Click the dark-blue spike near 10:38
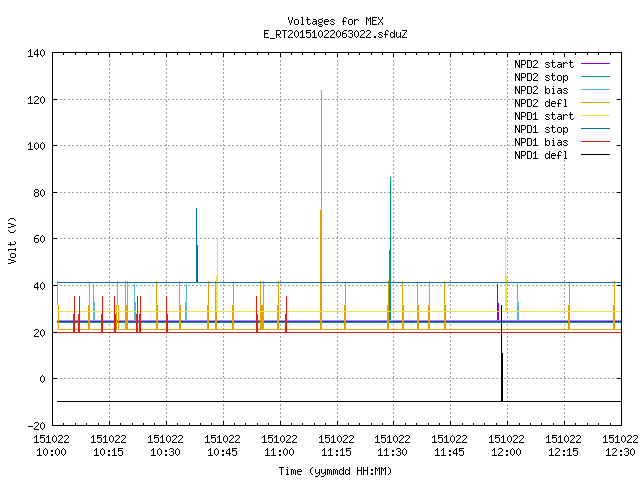Image resolution: width=640 pixels, height=480 pixels. click(x=197, y=245)
